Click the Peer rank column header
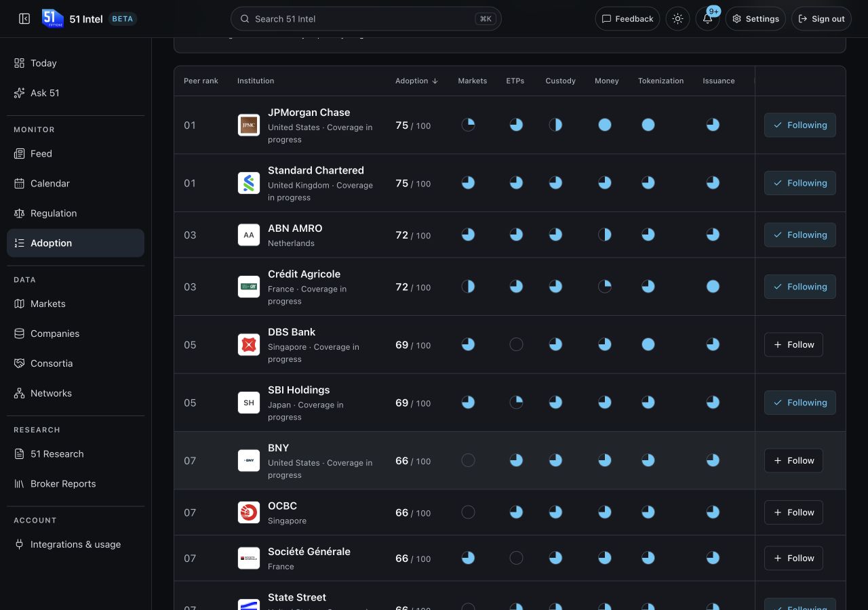The width and height of the screenshot is (868, 610). 201,81
